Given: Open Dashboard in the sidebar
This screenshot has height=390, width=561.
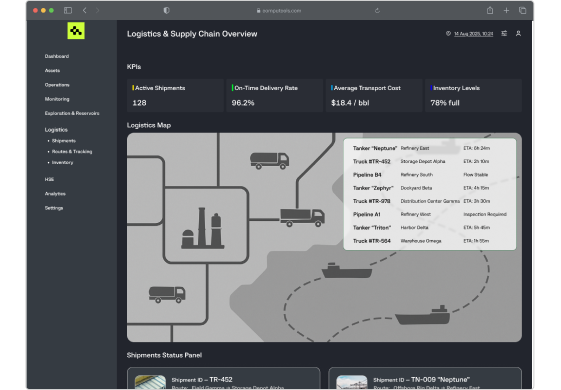Looking at the screenshot, I should pyautogui.click(x=57, y=56).
